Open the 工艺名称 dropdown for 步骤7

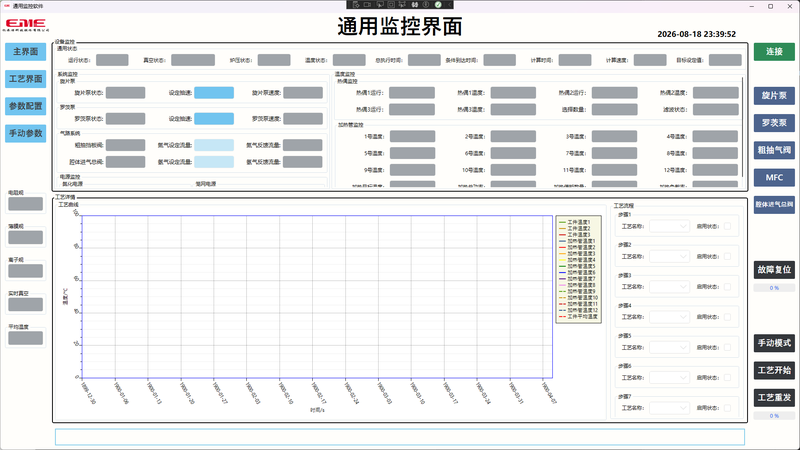669,408
